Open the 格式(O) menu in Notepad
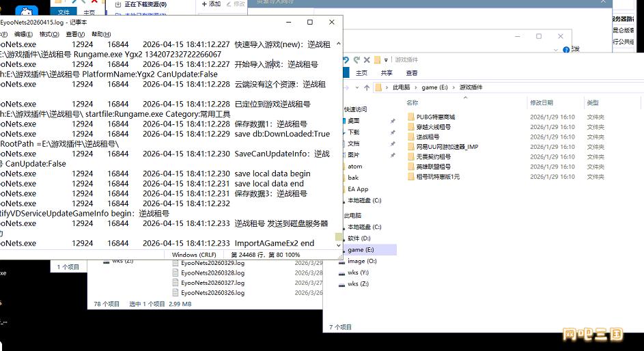 [x=49, y=34]
